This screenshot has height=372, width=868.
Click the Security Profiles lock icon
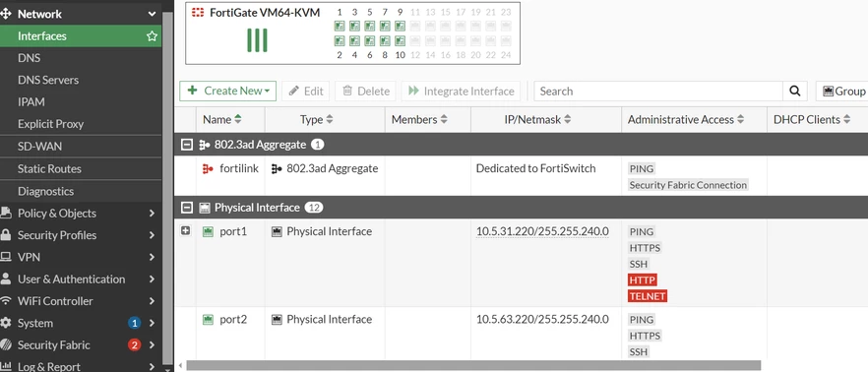tap(6, 234)
